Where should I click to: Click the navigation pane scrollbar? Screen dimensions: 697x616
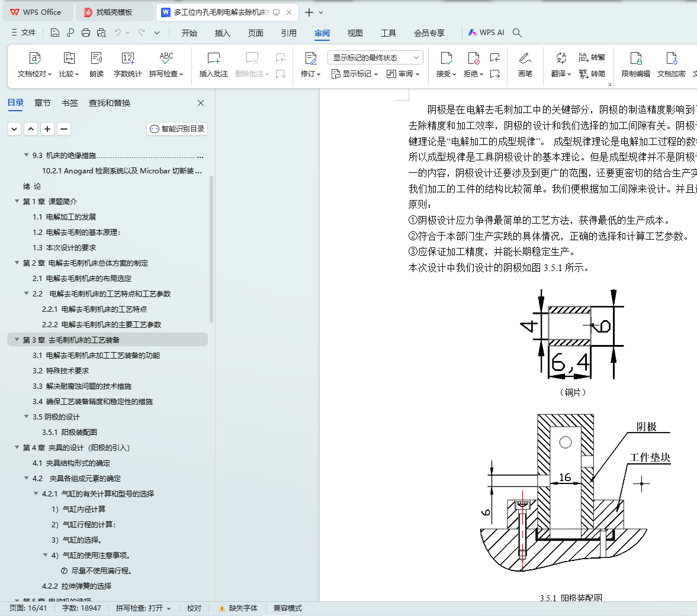pyautogui.click(x=211, y=250)
